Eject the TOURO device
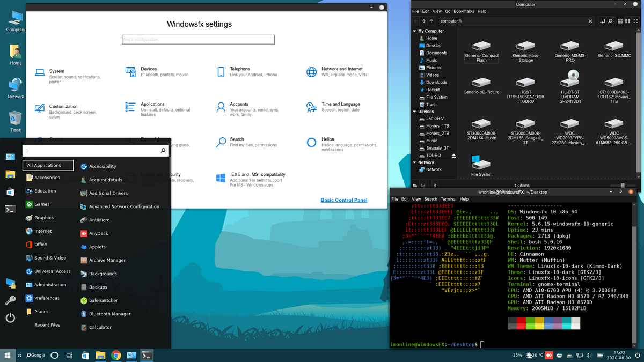This screenshot has width=644, height=362. [453, 156]
